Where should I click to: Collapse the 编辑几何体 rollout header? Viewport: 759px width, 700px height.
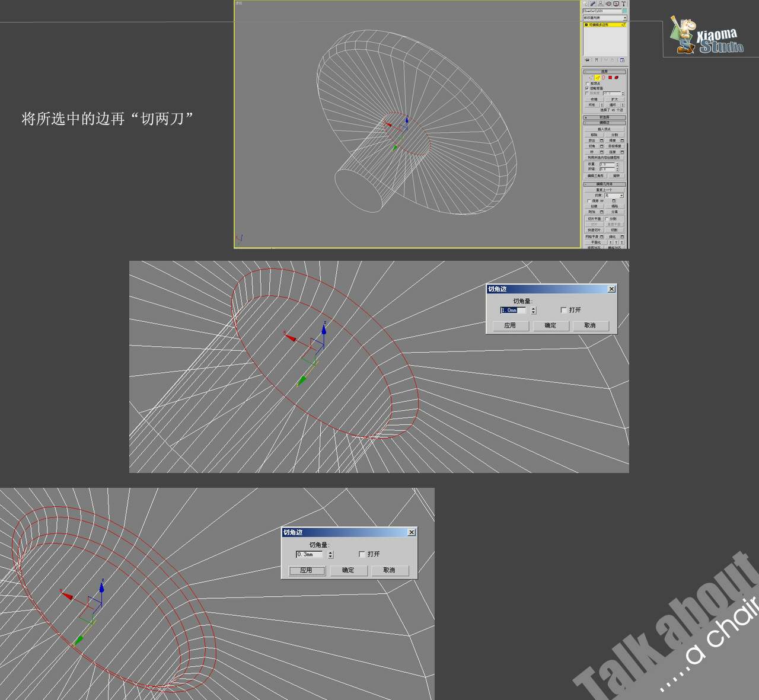coord(604,184)
